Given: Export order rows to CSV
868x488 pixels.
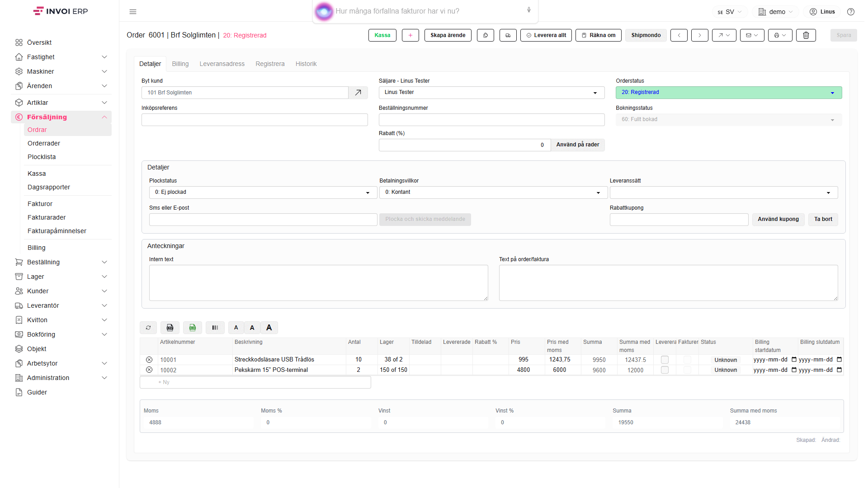Looking at the screenshot, I should click(x=170, y=328).
